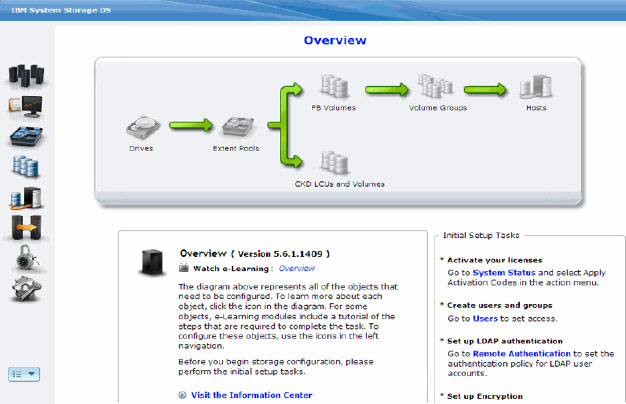The width and height of the screenshot is (626, 404).
Task: Click the IBM System Storage DS title
Action: pyautogui.click(x=61, y=10)
